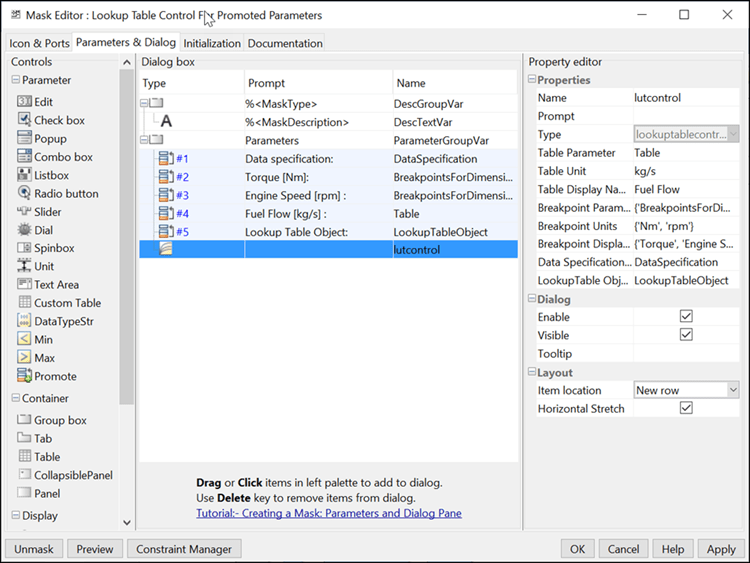Toggle the Horizontal Stretch checkbox
750x563 pixels.
[x=686, y=408]
